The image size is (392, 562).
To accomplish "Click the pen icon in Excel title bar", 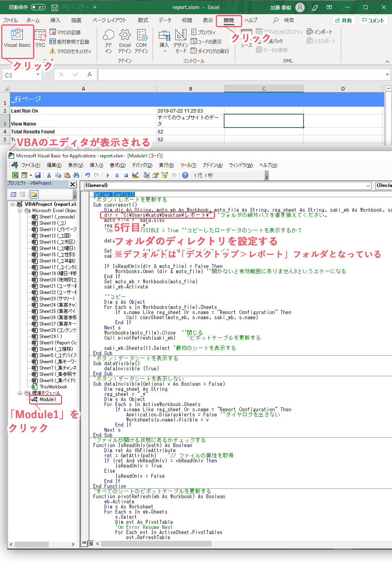I will tap(315, 7).
